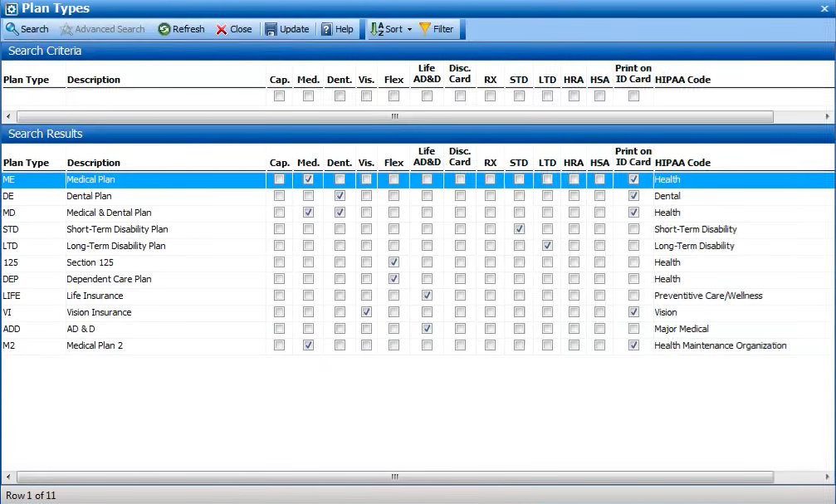Click the Help button label
836x504 pixels.
point(345,29)
